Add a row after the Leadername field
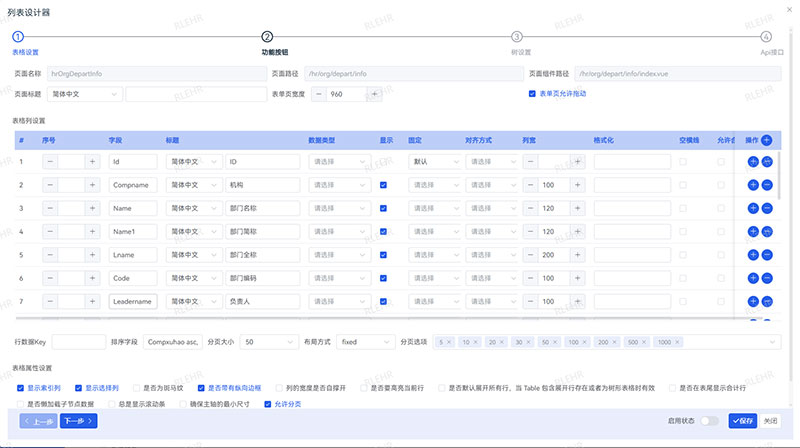The height and width of the screenshot is (448, 800). click(x=753, y=302)
